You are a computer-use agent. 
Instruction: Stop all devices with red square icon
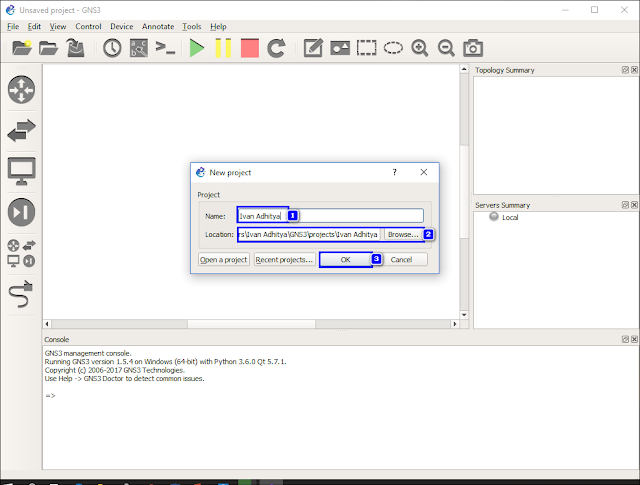pos(250,48)
